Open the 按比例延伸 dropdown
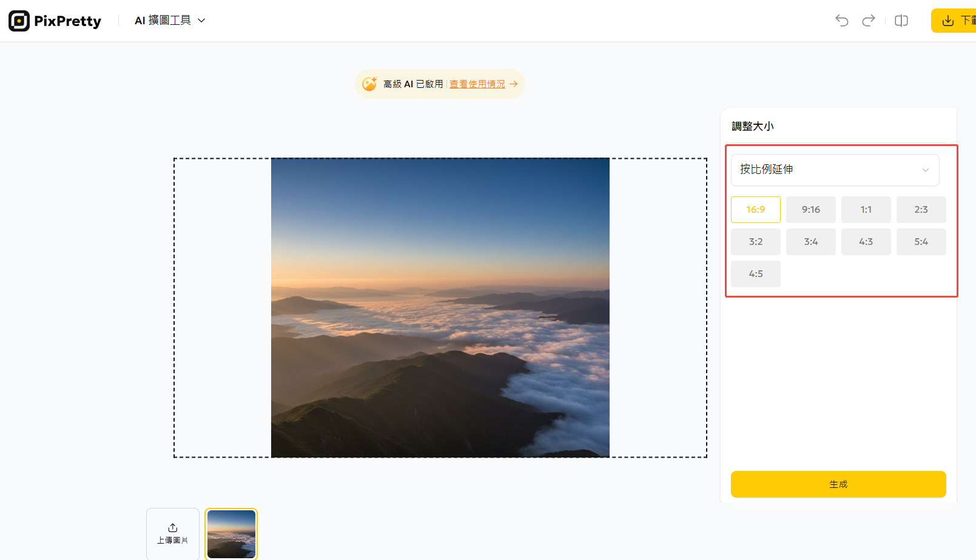 835,170
